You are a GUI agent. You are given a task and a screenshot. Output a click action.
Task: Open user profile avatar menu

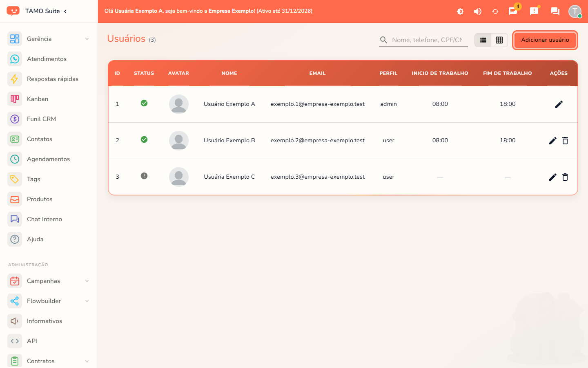(575, 11)
